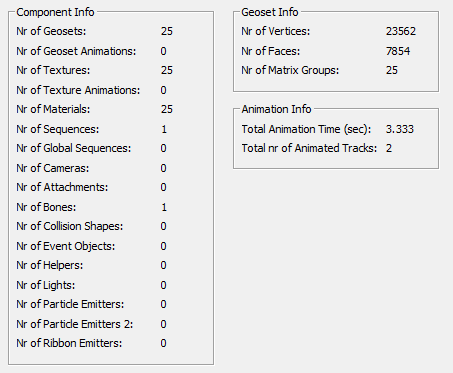453x373 pixels.
Task: Click the Nr of Particle Emitters 2 label
Action: (75, 324)
